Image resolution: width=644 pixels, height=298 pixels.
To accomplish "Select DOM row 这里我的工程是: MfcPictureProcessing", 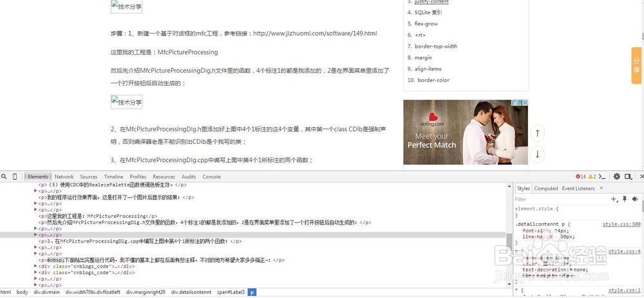I will pyautogui.click(x=98, y=216).
